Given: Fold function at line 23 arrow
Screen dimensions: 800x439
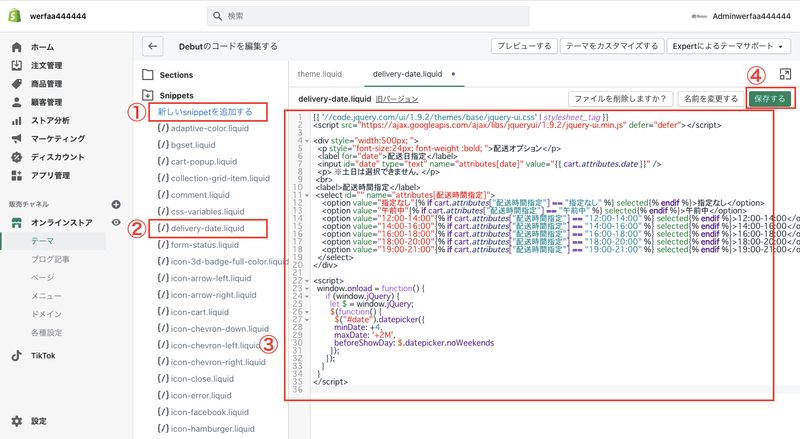Looking at the screenshot, I should coord(307,288).
